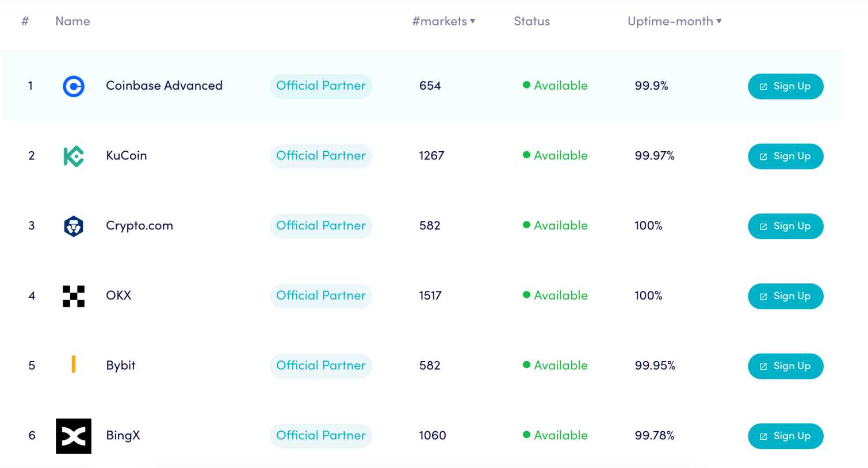Sign up for KuCoin
The image size is (868, 468).
[786, 156]
